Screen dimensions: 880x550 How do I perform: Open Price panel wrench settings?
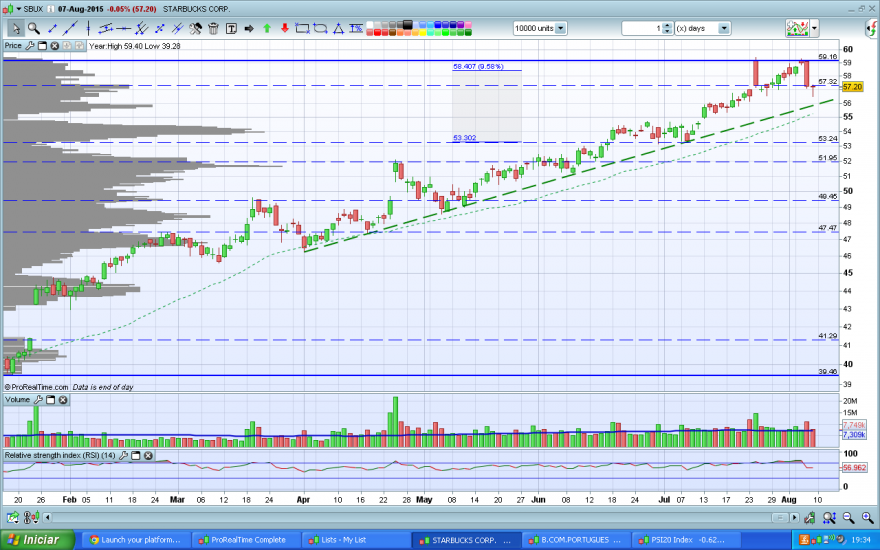[30, 46]
